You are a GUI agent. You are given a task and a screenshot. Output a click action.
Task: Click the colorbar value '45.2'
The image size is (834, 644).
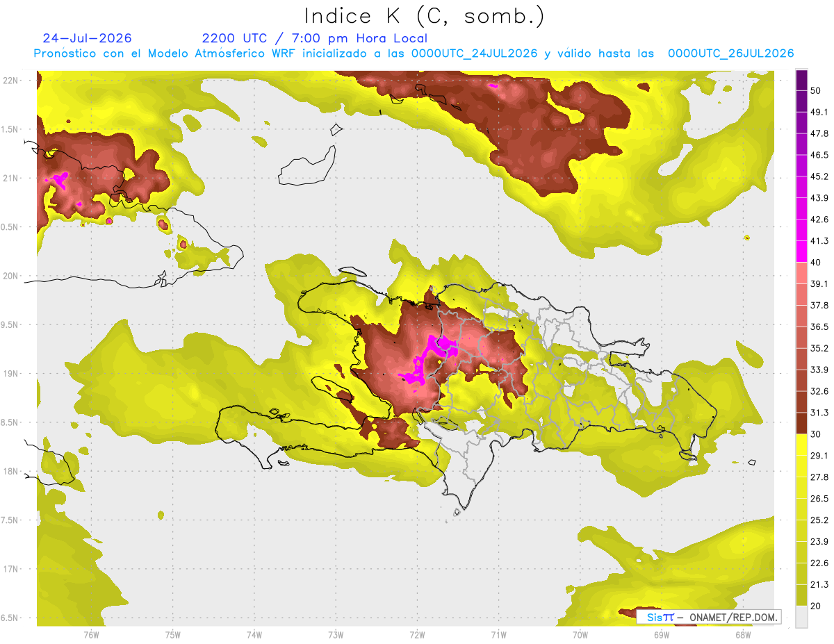(818, 176)
